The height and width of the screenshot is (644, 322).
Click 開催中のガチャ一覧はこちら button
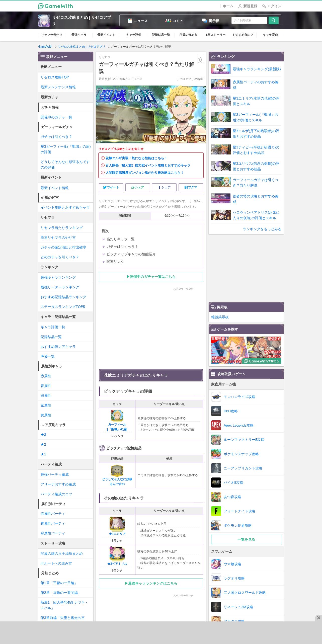(x=151, y=277)
